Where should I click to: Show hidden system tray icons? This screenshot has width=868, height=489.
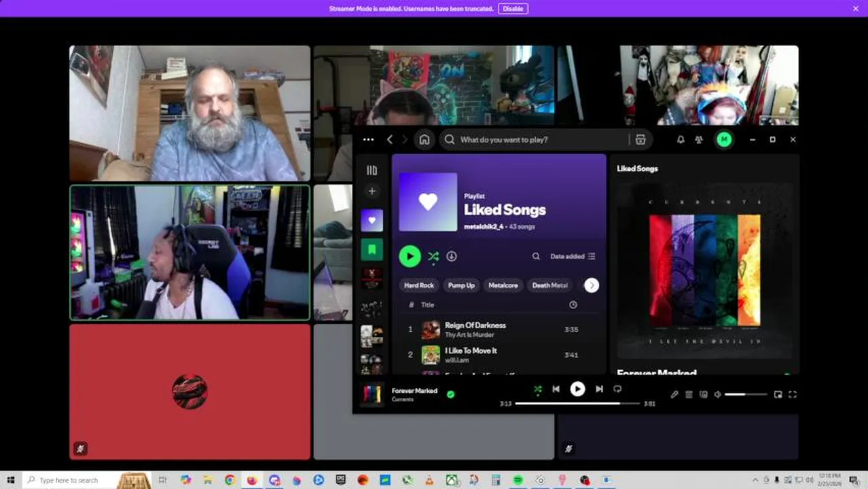755,480
